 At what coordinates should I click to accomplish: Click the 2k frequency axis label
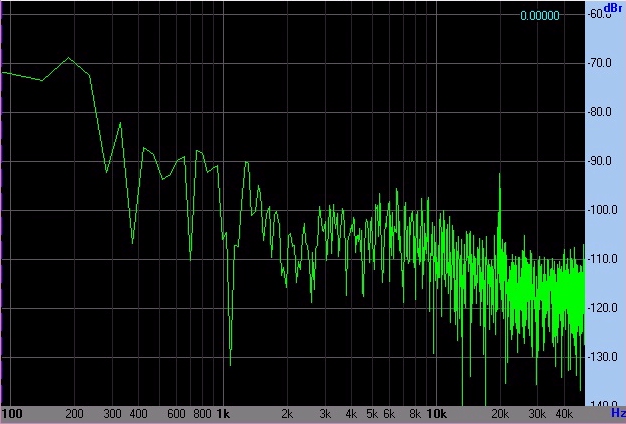(x=287, y=414)
